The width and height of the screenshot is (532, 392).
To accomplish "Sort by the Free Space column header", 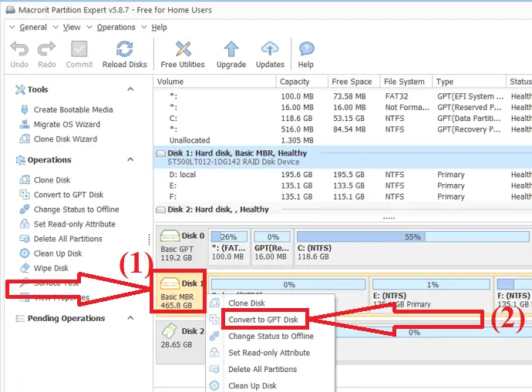I will tap(354, 82).
